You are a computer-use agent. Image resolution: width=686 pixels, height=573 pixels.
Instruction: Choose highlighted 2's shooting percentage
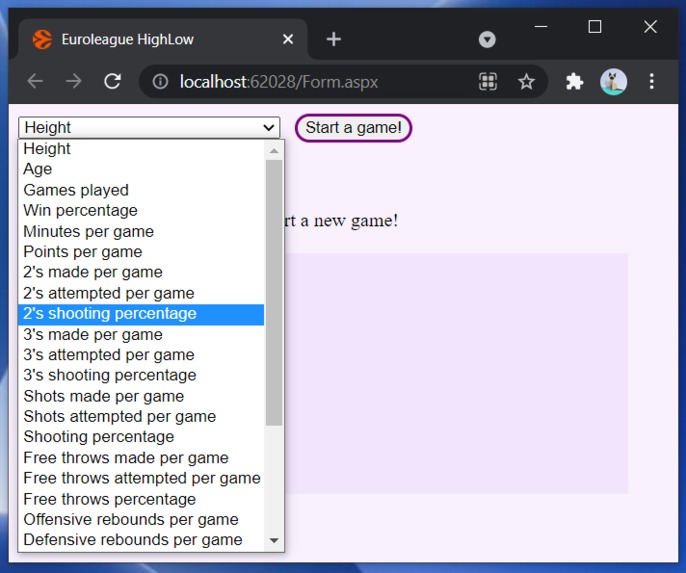141,314
